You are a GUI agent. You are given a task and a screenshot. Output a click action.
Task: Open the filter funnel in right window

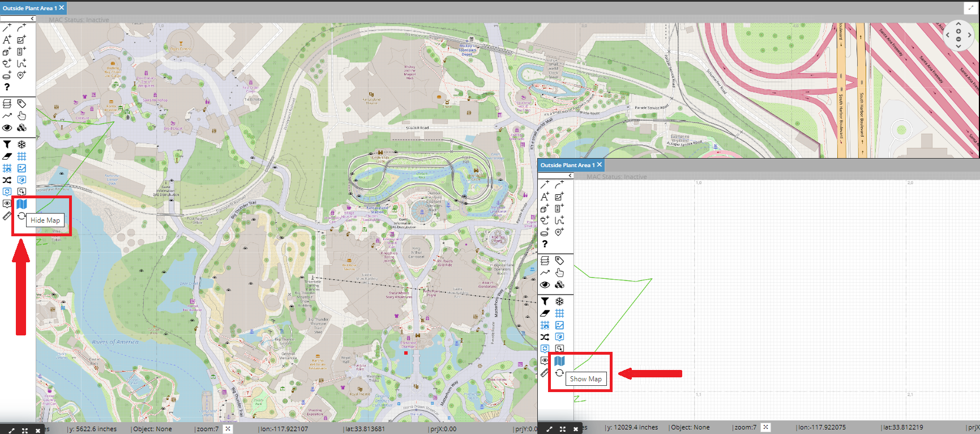click(545, 301)
